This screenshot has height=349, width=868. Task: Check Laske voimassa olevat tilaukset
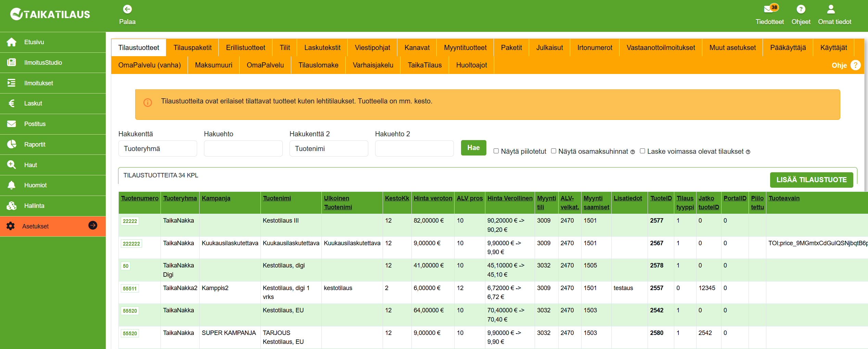pyautogui.click(x=642, y=151)
